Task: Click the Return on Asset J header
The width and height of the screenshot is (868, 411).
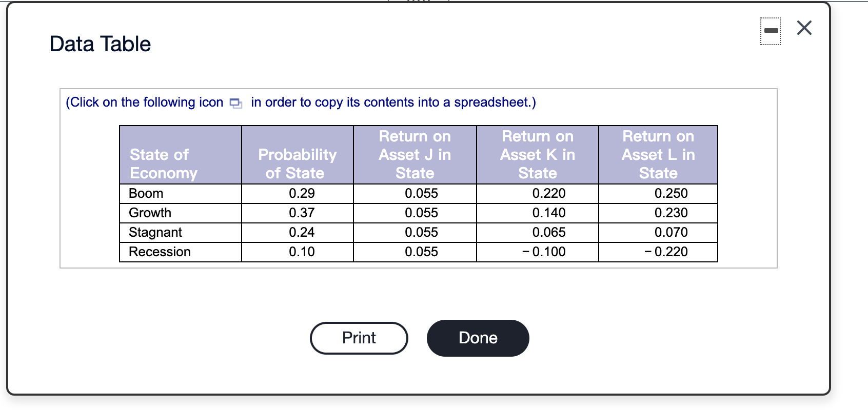Action: pyautogui.click(x=415, y=154)
